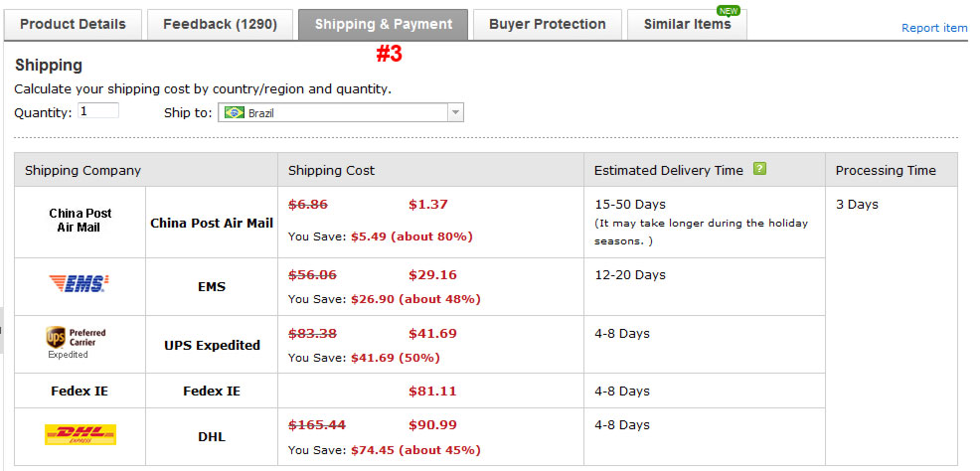Select the Shipping & Payment tab
Viewport: 980px width, 471px height.
click(x=383, y=25)
